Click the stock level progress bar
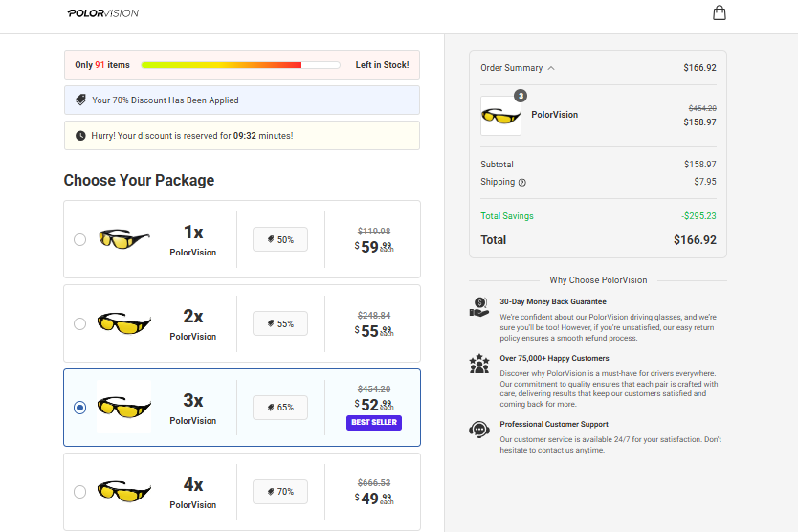Image resolution: width=798 pixels, height=532 pixels. coord(240,65)
